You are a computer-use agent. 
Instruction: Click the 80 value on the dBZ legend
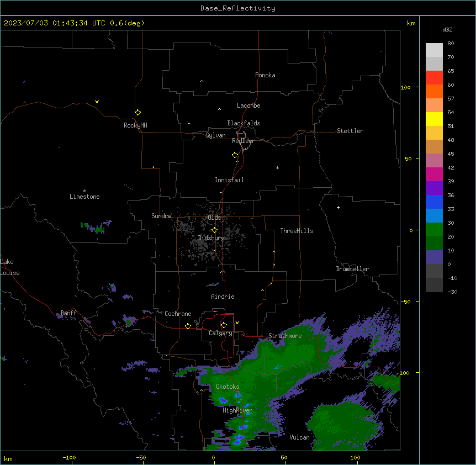451,44
